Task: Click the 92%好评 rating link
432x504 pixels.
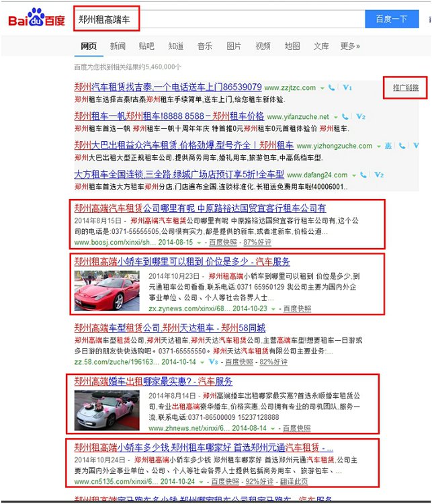Action: coord(259,482)
